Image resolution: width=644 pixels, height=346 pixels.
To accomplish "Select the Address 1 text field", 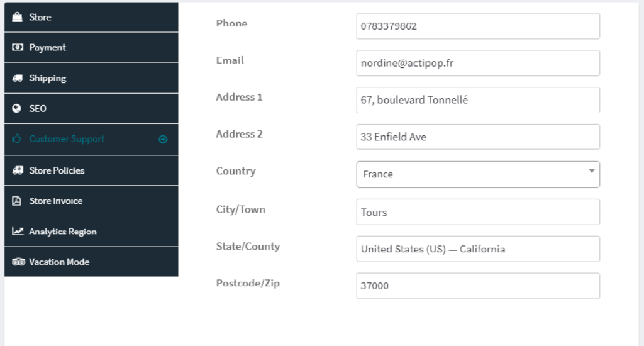I will (478, 100).
